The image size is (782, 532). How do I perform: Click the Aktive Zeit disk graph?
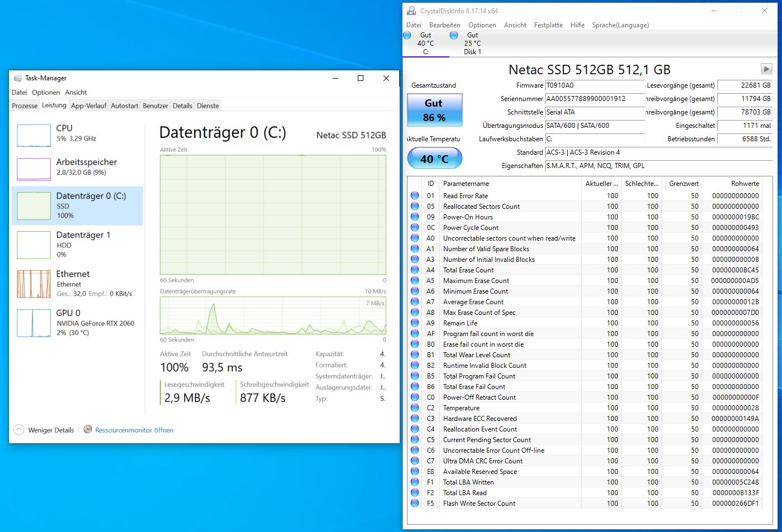273,215
